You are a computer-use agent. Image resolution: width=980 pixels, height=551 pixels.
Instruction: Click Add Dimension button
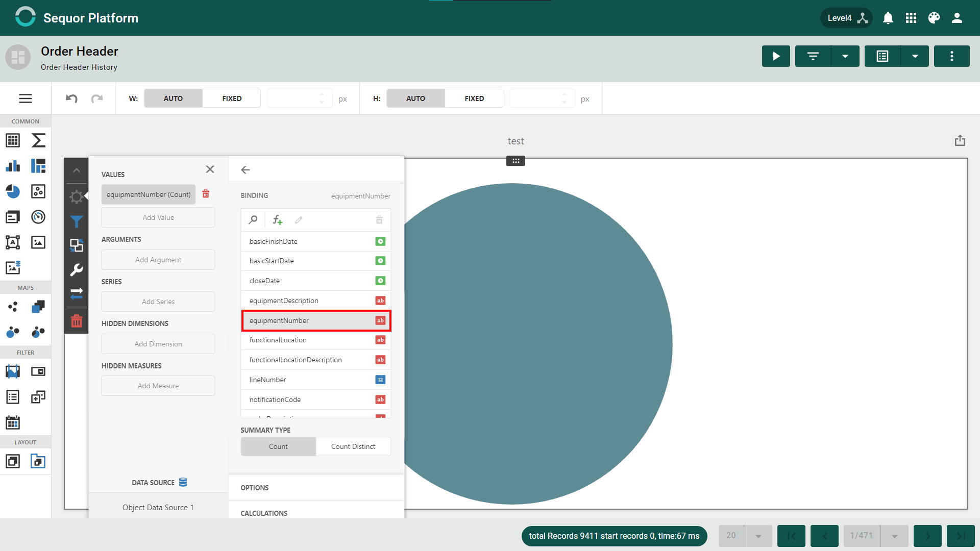(x=158, y=344)
